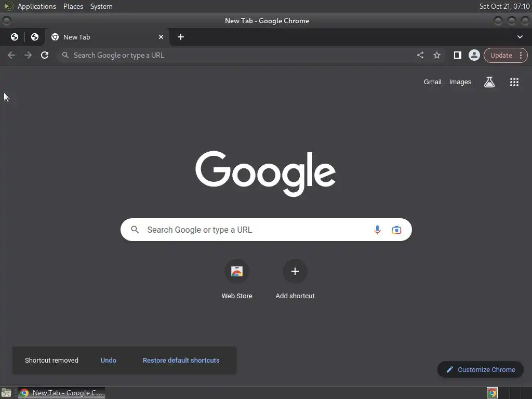Click the Chrome icon in bottom-right tray
This screenshot has height=399, width=532.
(492, 393)
